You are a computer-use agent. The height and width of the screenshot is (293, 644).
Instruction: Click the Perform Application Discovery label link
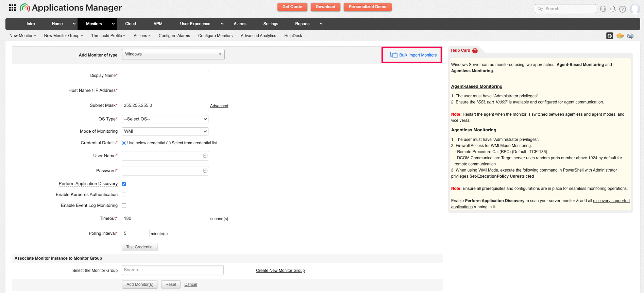pos(88,184)
